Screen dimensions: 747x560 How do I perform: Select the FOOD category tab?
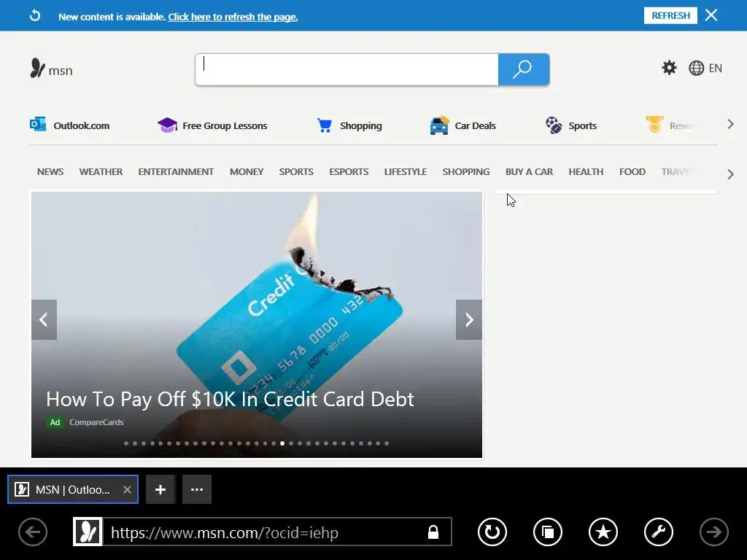[x=632, y=172]
